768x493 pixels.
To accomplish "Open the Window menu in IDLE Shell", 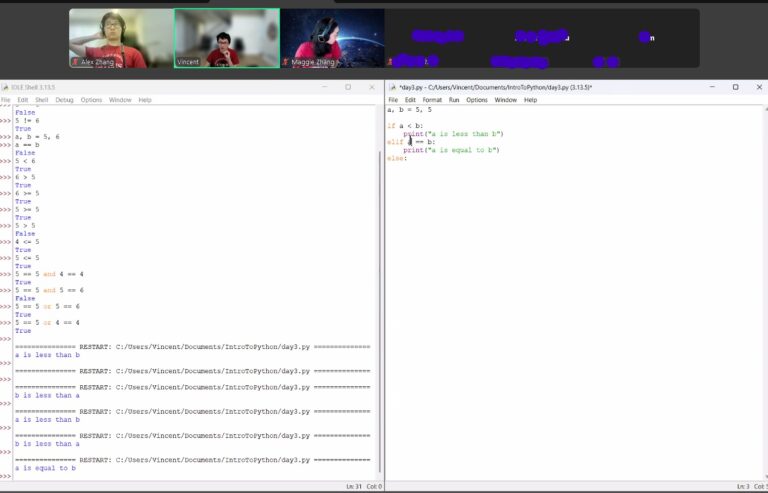I will click(x=120, y=100).
